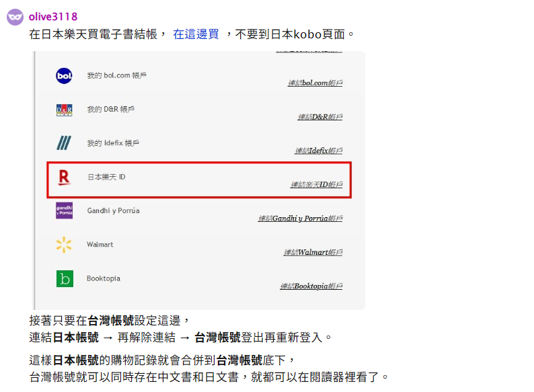Click the bol.com logo icon

click(64, 75)
